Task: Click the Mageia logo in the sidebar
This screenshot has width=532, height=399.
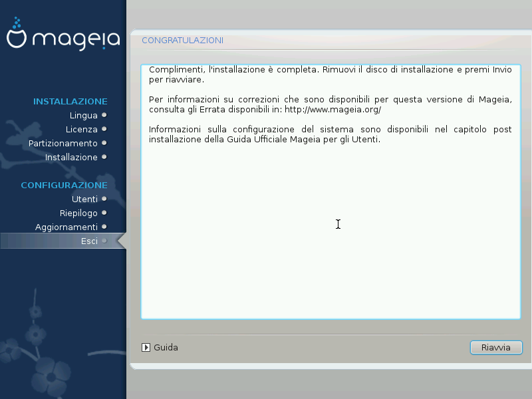Action: point(63,34)
